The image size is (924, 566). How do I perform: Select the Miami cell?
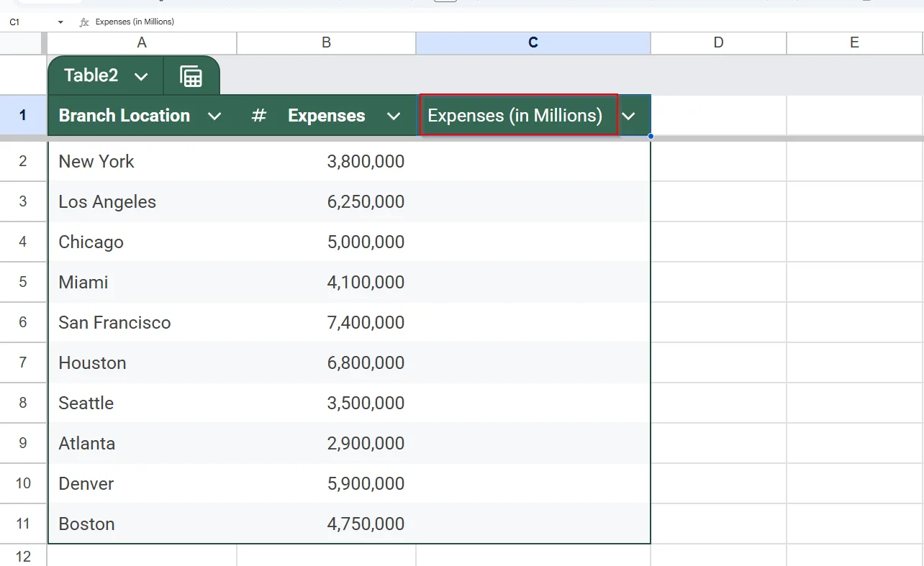pyautogui.click(x=142, y=282)
